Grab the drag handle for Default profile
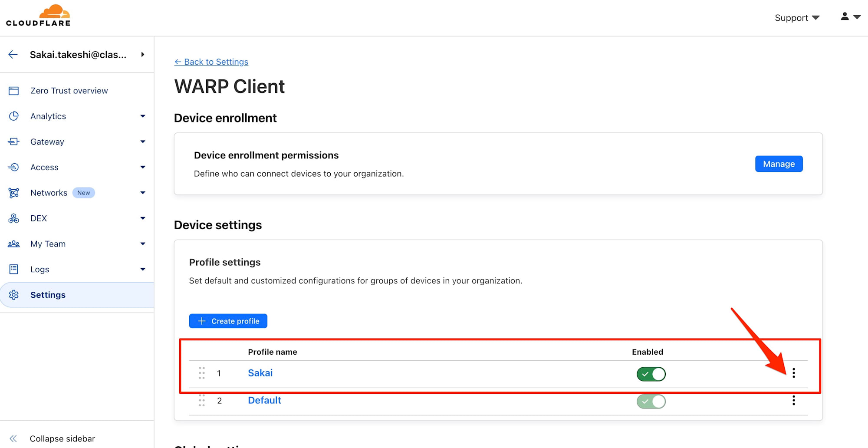868x448 pixels. pyautogui.click(x=202, y=400)
